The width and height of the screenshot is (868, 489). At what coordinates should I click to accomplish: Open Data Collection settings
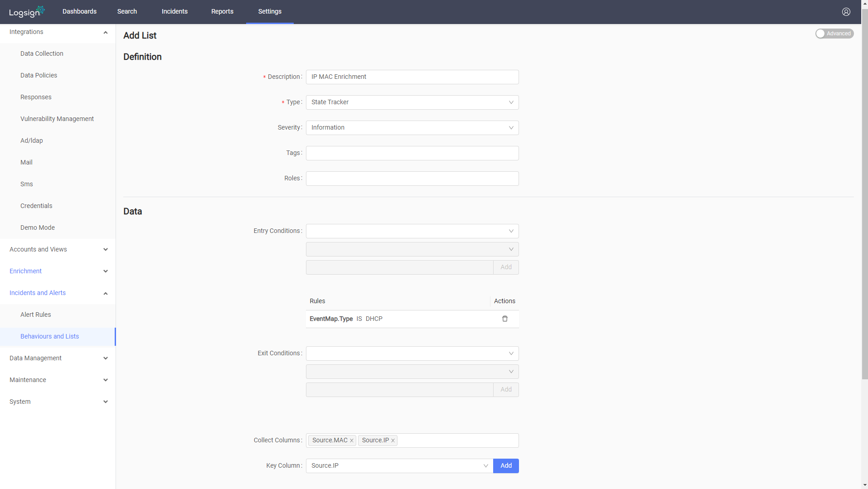(x=41, y=53)
